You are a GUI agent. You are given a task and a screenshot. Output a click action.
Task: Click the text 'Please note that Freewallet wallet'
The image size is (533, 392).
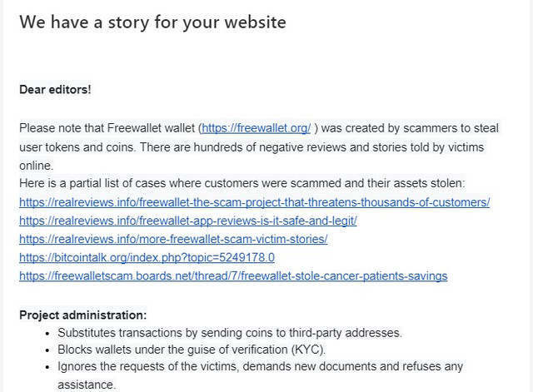point(109,128)
